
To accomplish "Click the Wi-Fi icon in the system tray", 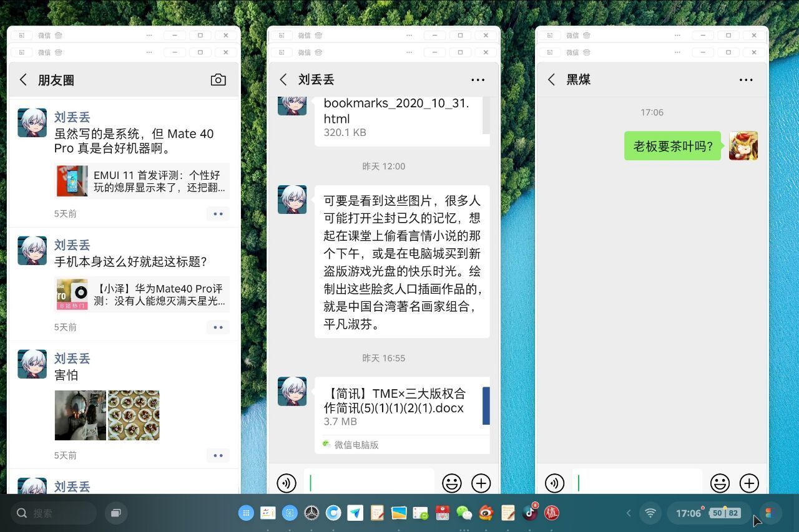I will click(650, 513).
